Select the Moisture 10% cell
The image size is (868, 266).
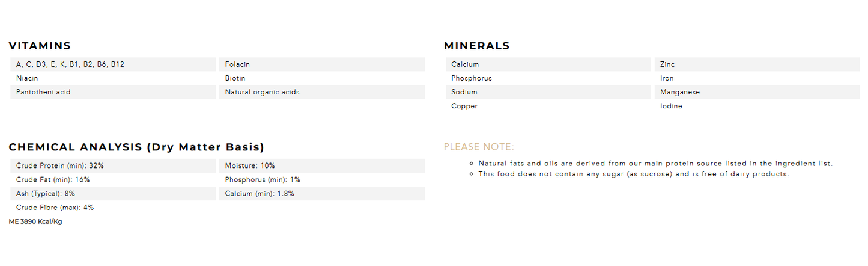pos(250,165)
